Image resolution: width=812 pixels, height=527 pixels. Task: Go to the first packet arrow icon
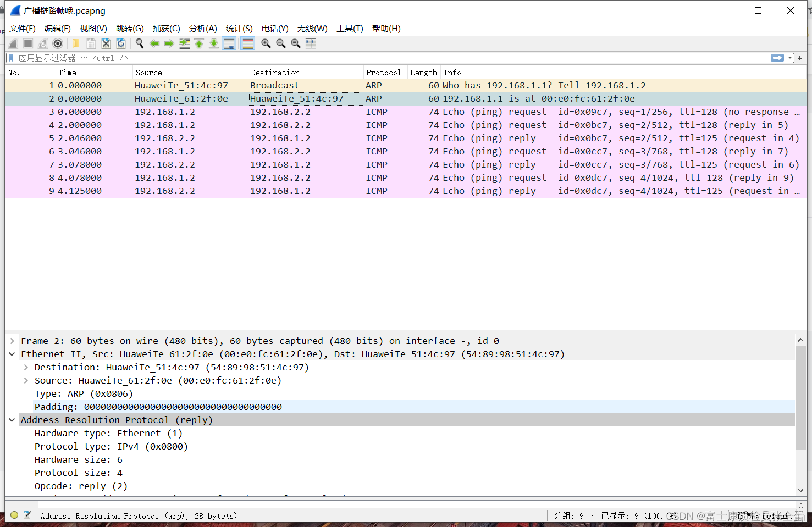(x=199, y=43)
